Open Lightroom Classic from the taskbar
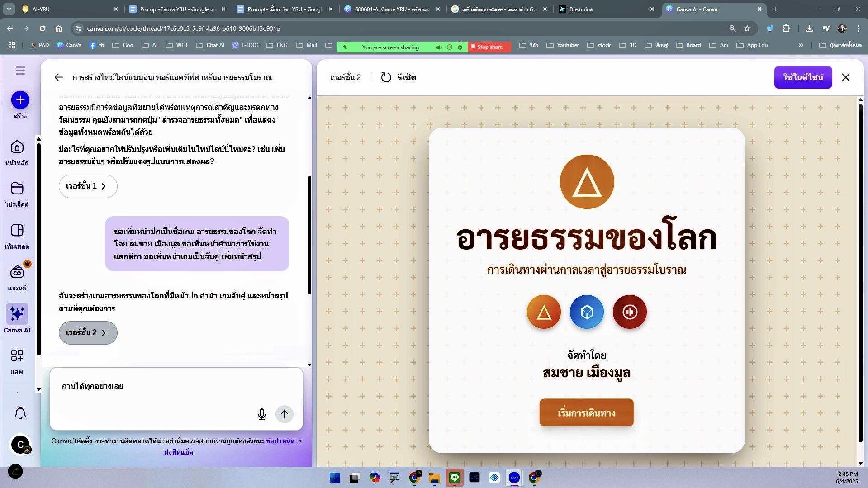 click(474, 478)
